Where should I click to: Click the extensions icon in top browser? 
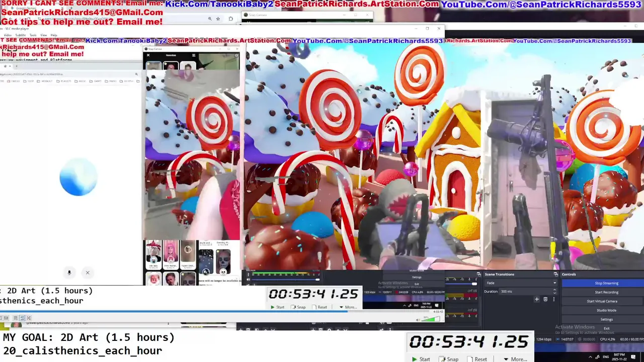point(230,19)
